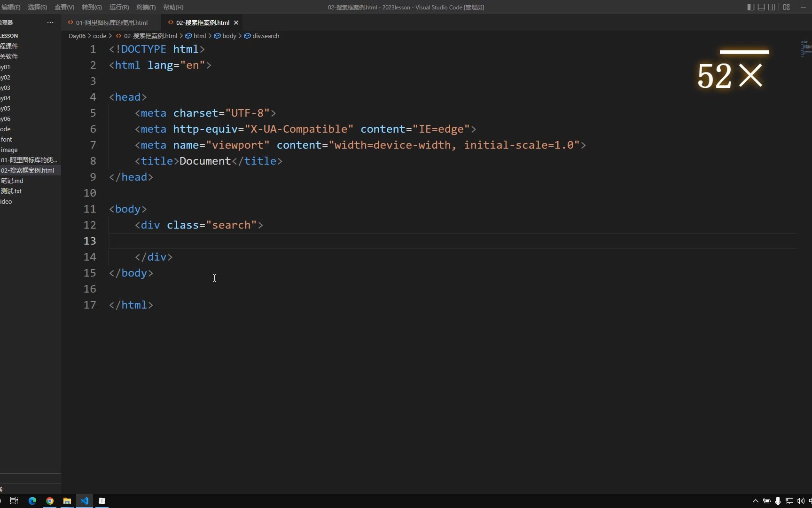
Task: Open Google Chrome from the taskbar
Action: [50, 501]
